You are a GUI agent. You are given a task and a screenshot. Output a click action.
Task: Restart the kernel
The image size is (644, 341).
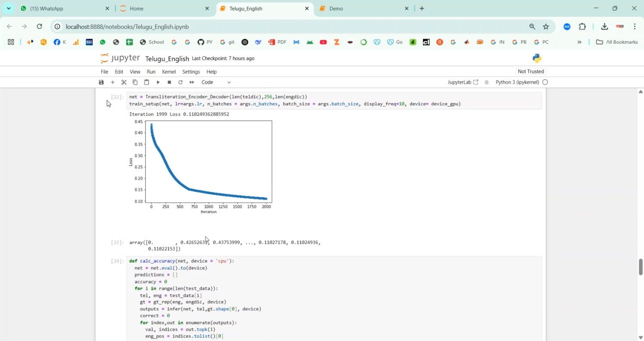coord(180,82)
